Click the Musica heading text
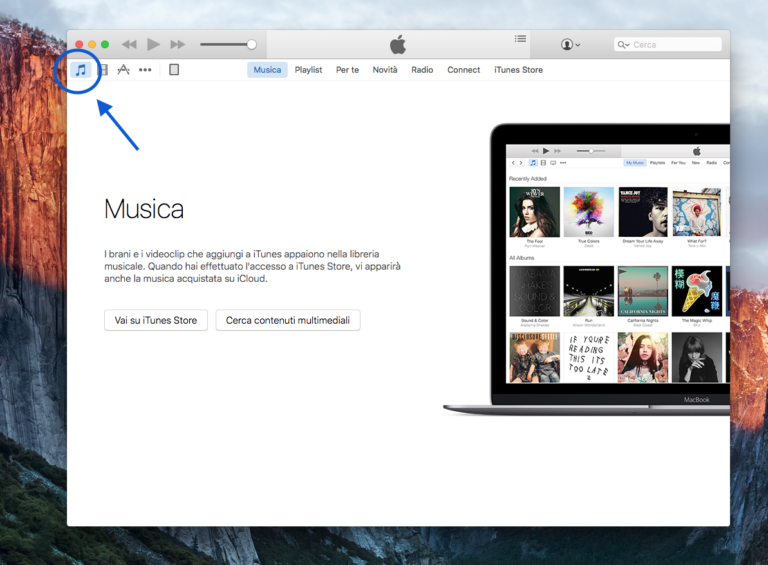 pos(144,209)
